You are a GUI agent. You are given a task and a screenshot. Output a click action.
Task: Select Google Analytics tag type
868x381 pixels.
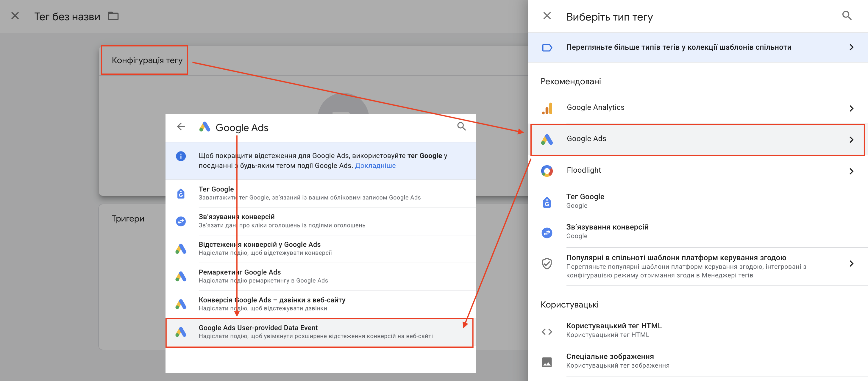pos(697,108)
